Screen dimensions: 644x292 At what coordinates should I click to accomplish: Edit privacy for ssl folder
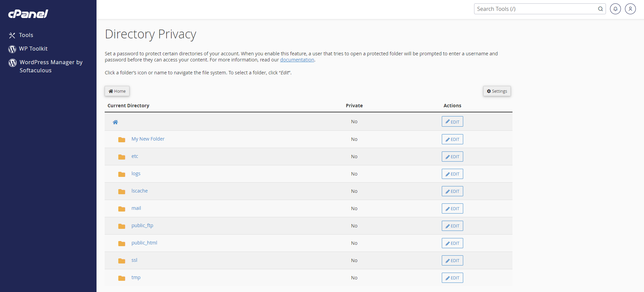tap(452, 260)
